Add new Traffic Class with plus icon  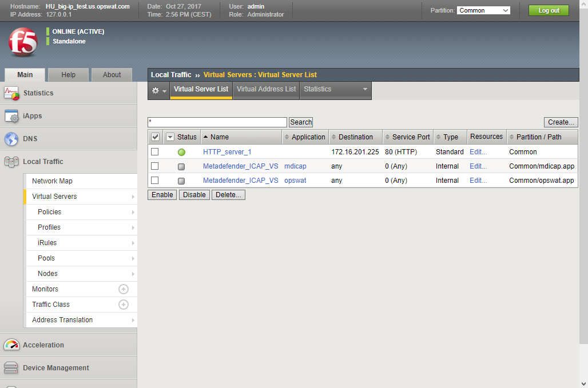click(124, 305)
